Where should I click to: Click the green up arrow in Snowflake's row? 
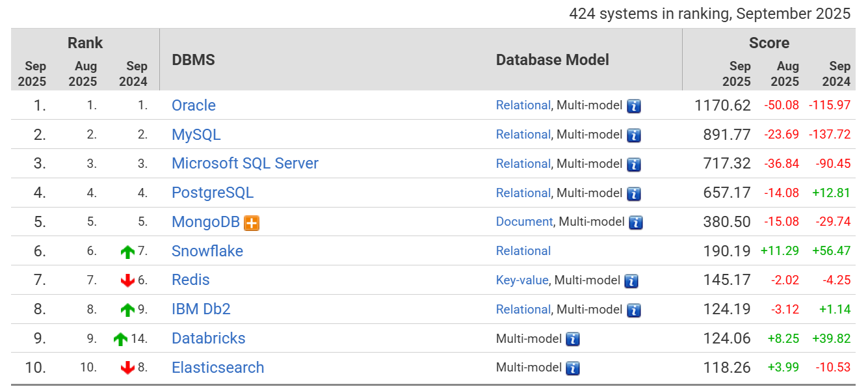(x=127, y=252)
